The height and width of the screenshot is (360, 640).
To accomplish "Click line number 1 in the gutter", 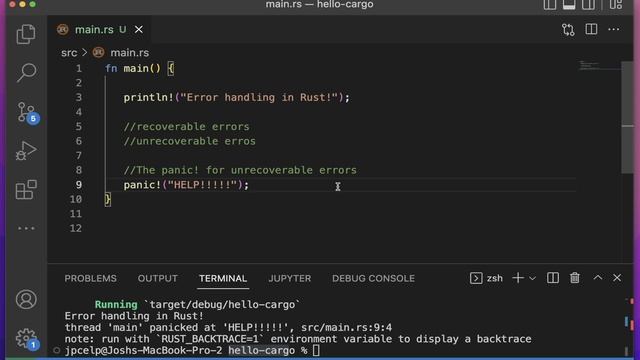I will [x=78, y=69].
